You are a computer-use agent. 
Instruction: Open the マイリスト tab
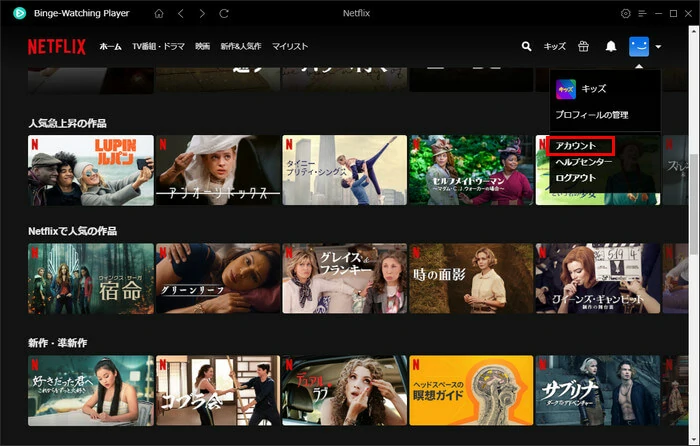coord(290,46)
